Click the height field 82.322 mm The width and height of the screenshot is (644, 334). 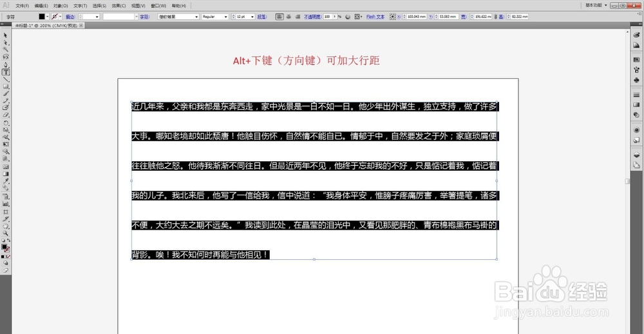coord(520,17)
